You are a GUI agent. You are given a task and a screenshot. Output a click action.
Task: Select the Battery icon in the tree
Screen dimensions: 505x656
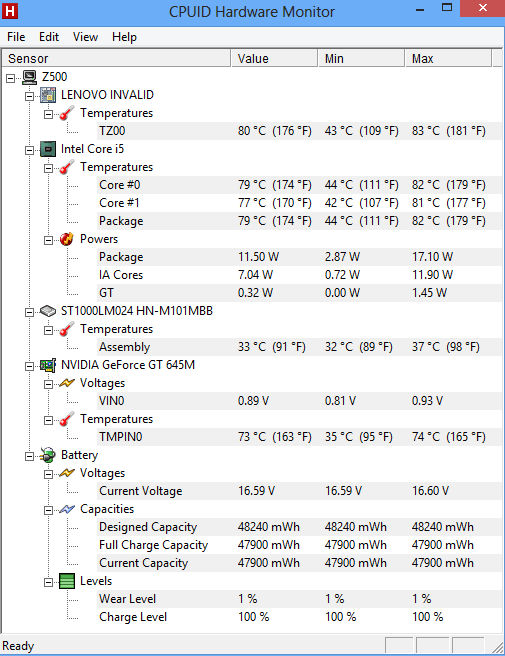48,455
